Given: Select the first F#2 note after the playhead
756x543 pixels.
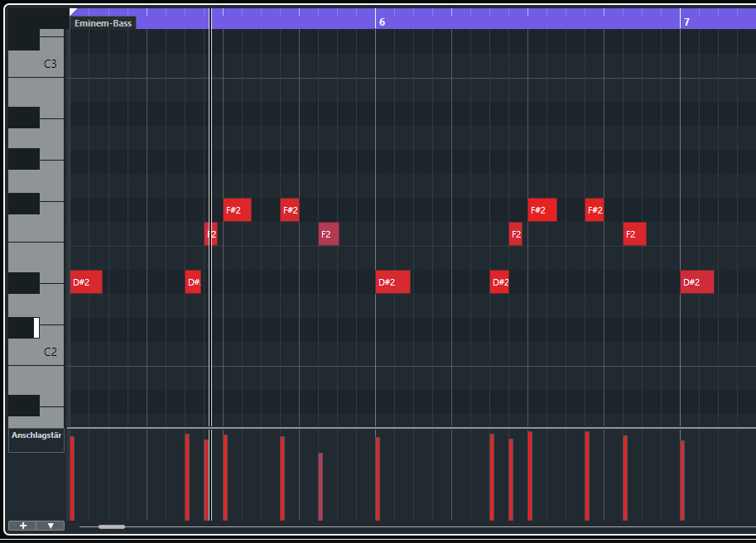Looking at the screenshot, I should pyautogui.click(x=237, y=210).
